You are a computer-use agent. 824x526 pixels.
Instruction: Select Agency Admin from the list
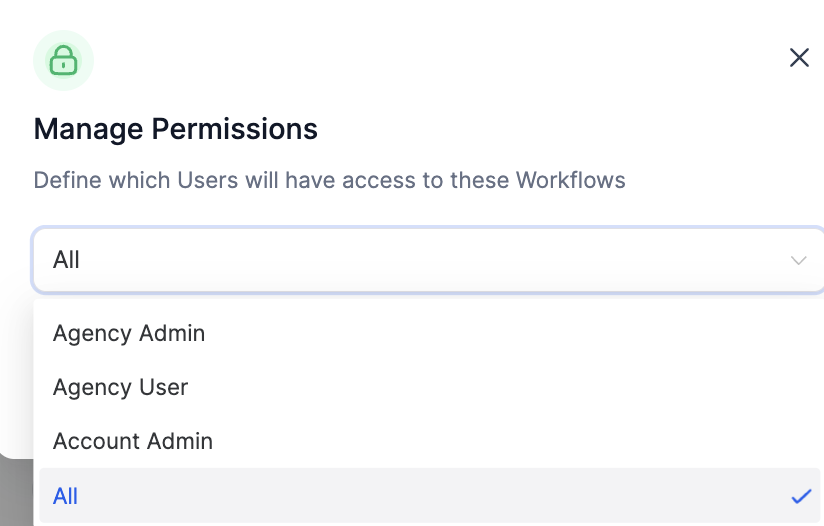pyautogui.click(x=129, y=333)
